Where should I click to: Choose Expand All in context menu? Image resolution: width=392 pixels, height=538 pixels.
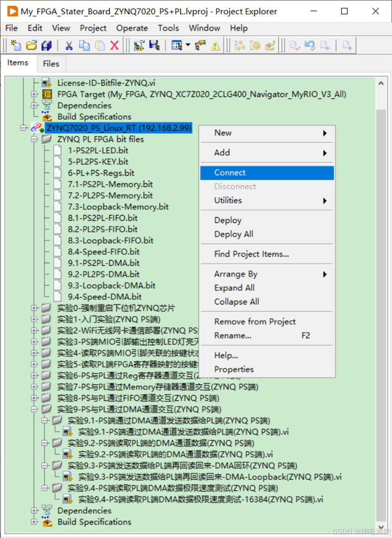[x=268, y=288]
